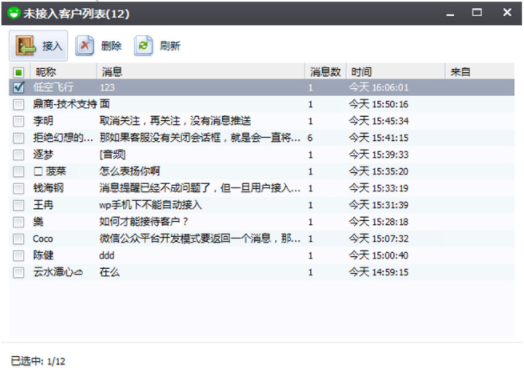Image resolution: width=524 pixels, height=392 pixels.
Task: Check the checkbox for 拒绝幻想的...
Action: 19,138
